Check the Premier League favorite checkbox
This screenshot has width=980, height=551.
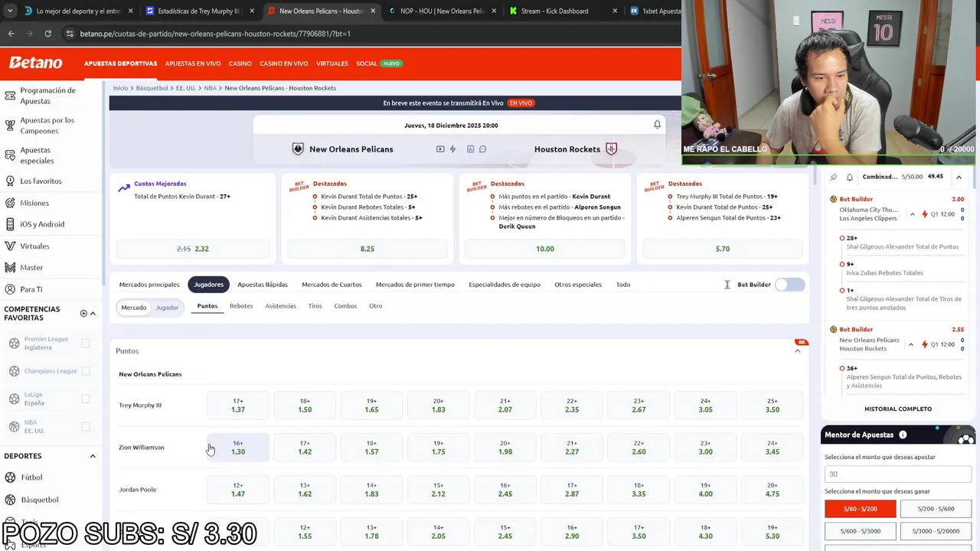(x=86, y=344)
